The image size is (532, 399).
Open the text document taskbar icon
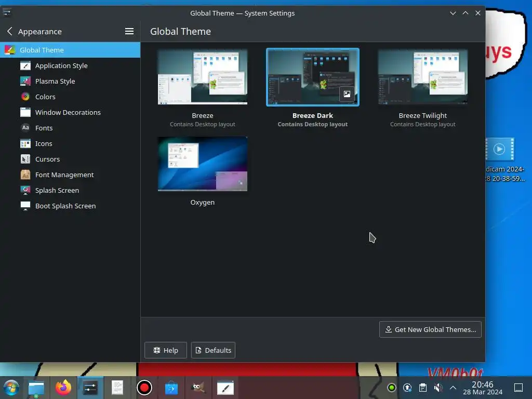(x=117, y=388)
